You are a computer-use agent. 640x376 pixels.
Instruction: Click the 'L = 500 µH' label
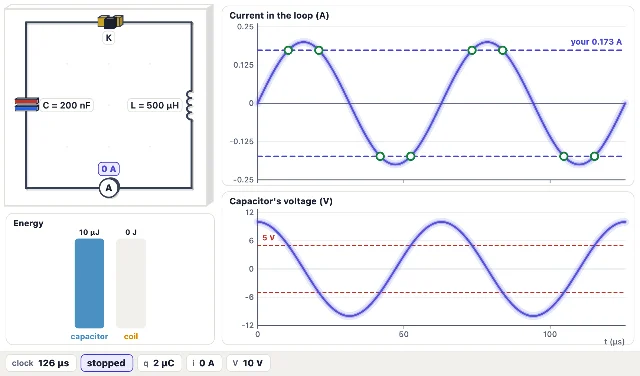coord(155,105)
